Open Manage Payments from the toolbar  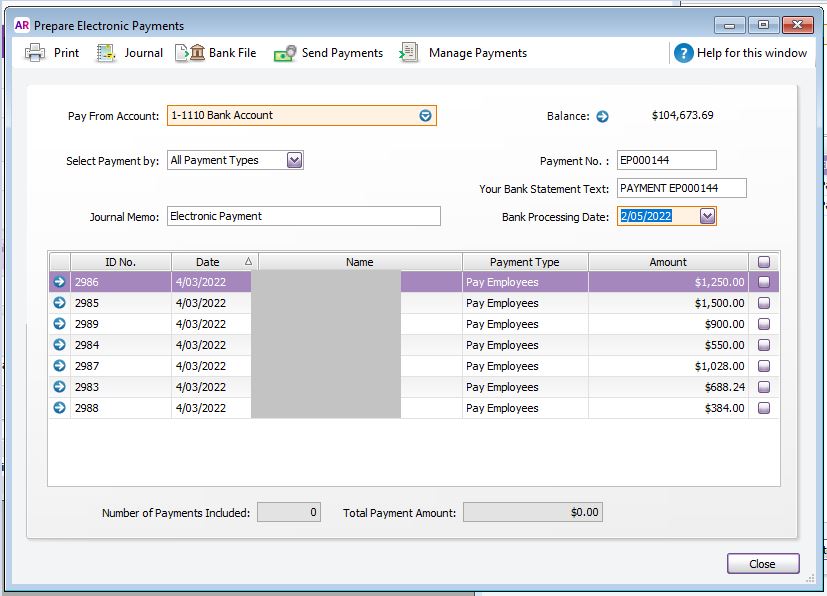408,53
